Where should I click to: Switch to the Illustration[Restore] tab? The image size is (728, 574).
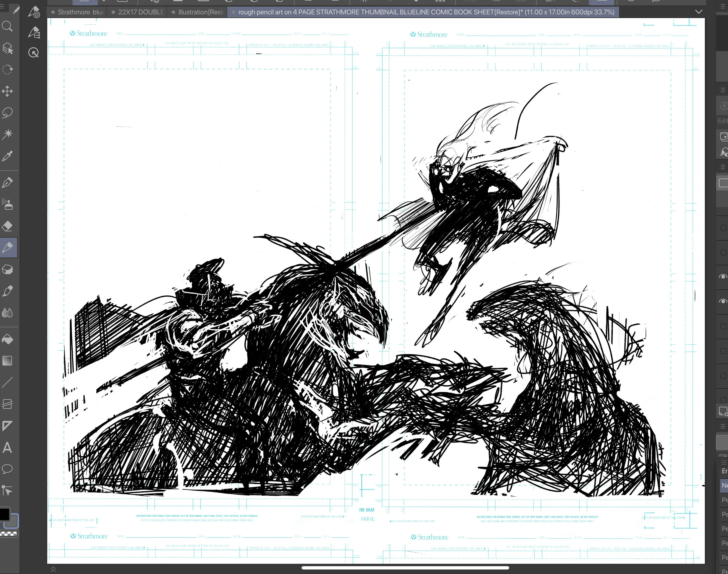pos(201,12)
